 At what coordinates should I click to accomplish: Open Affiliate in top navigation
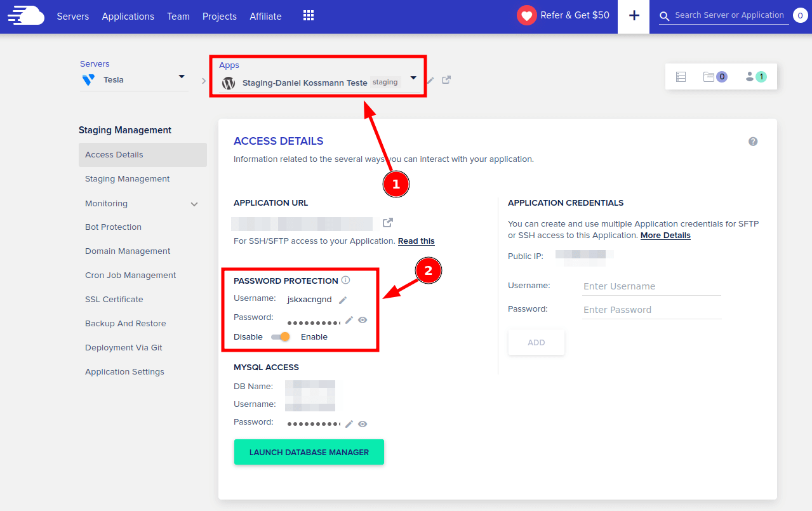click(265, 17)
